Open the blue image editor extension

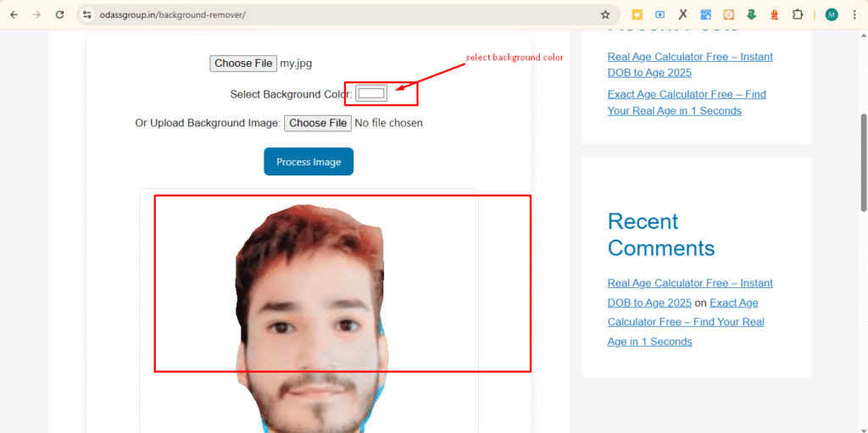point(705,14)
